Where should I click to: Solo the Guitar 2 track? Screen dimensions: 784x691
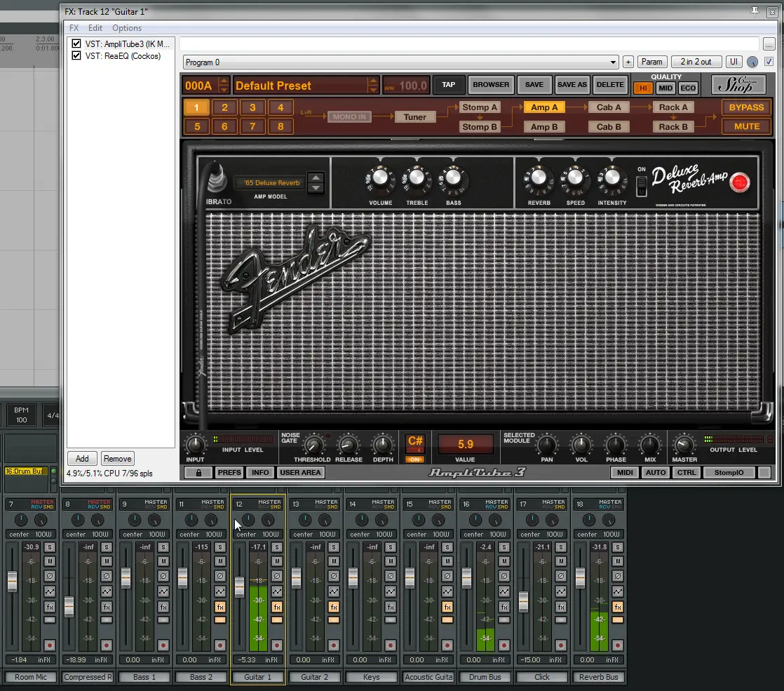[x=334, y=547]
